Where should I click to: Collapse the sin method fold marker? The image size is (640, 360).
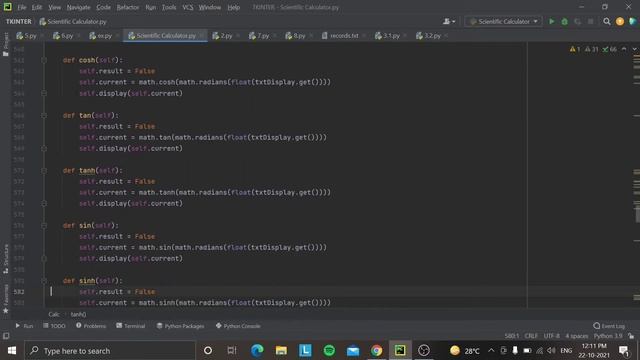coord(44,225)
